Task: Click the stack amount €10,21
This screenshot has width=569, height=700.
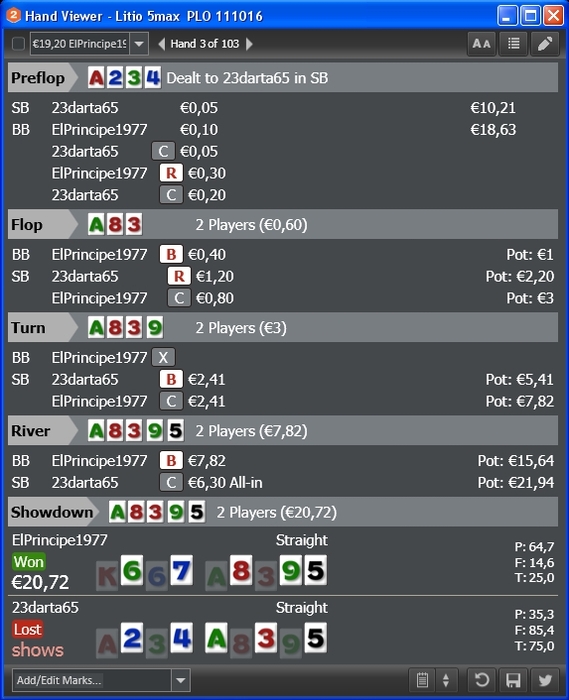Action: tap(493, 108)
